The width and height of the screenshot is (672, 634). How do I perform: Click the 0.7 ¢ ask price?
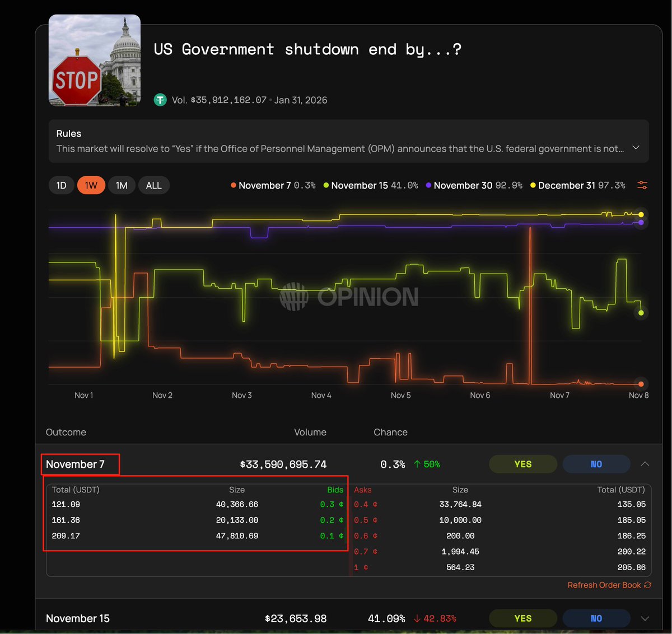click(366, 551)
